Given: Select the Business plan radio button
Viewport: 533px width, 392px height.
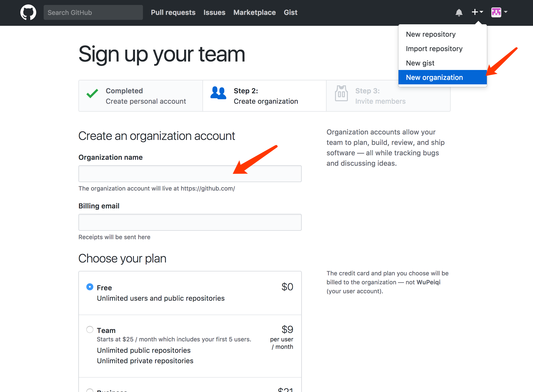Looking at the screenshot, I should click(90, 391).
